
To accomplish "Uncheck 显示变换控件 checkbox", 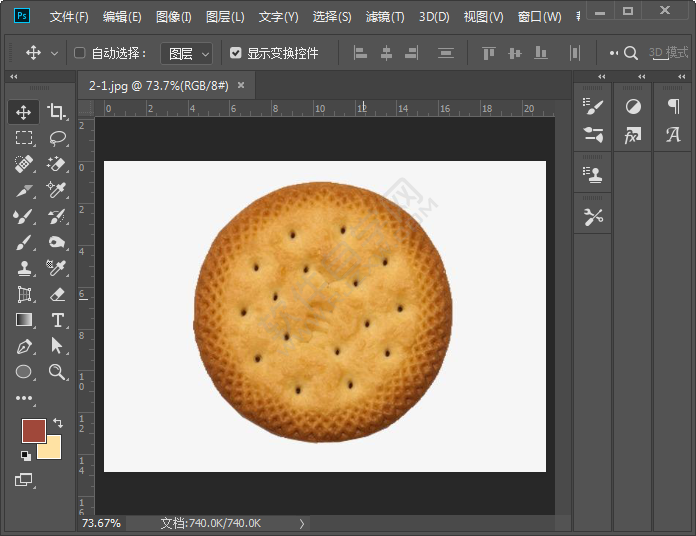I will 235,53.
